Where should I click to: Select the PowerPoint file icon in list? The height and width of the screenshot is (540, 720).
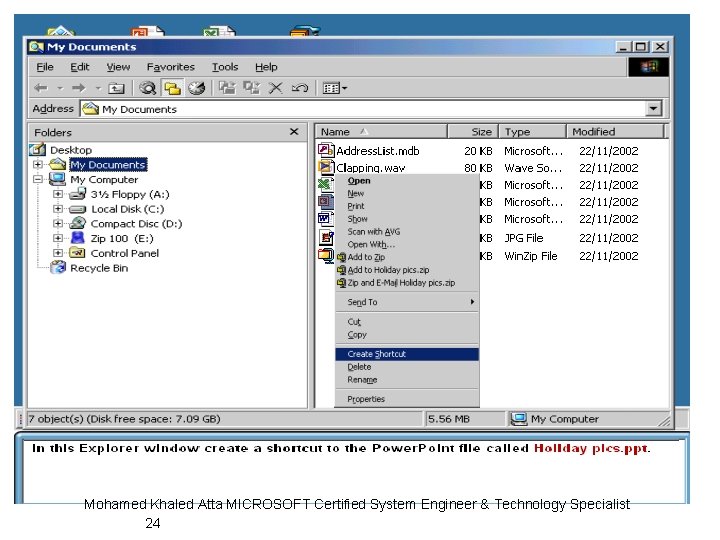click(326, 201)
